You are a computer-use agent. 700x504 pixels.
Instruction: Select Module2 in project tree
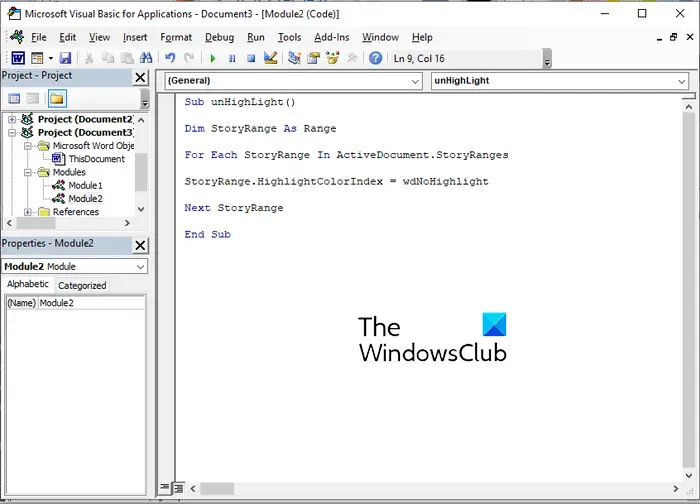77,199
